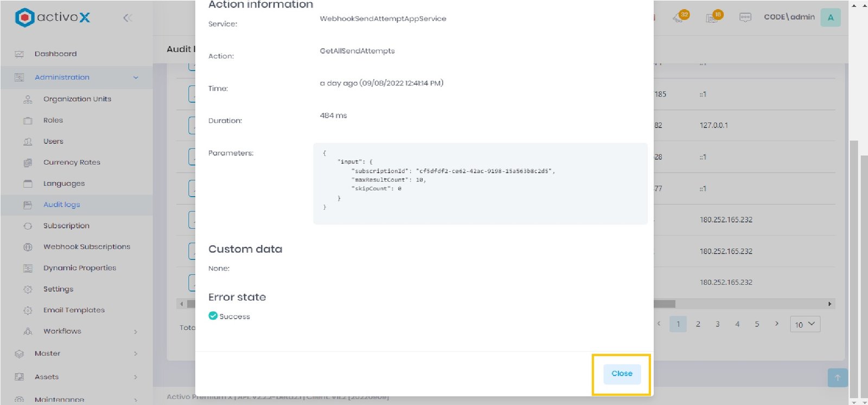Viewport: 868px width, 405px height.
Task: Click the Roles briefcase icon
Action: (x=28, y=120)
